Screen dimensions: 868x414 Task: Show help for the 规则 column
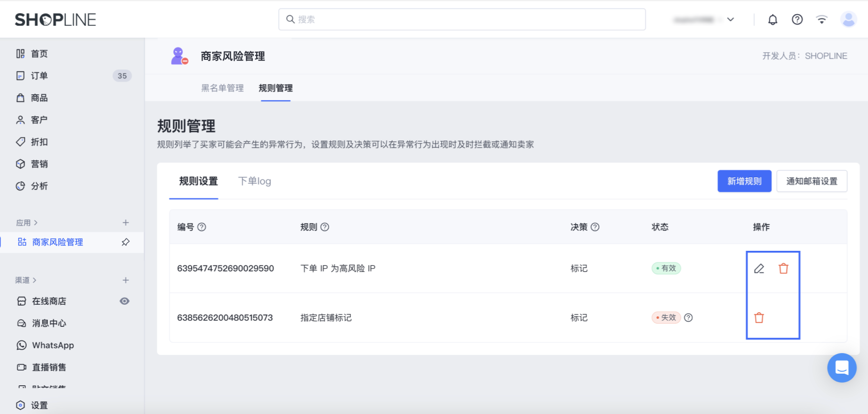pyautogui.click(x=325, y=227)
